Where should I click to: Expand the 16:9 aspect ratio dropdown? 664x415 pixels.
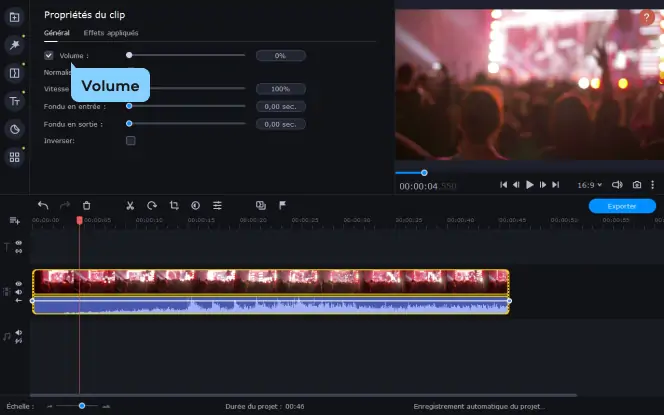589,185
